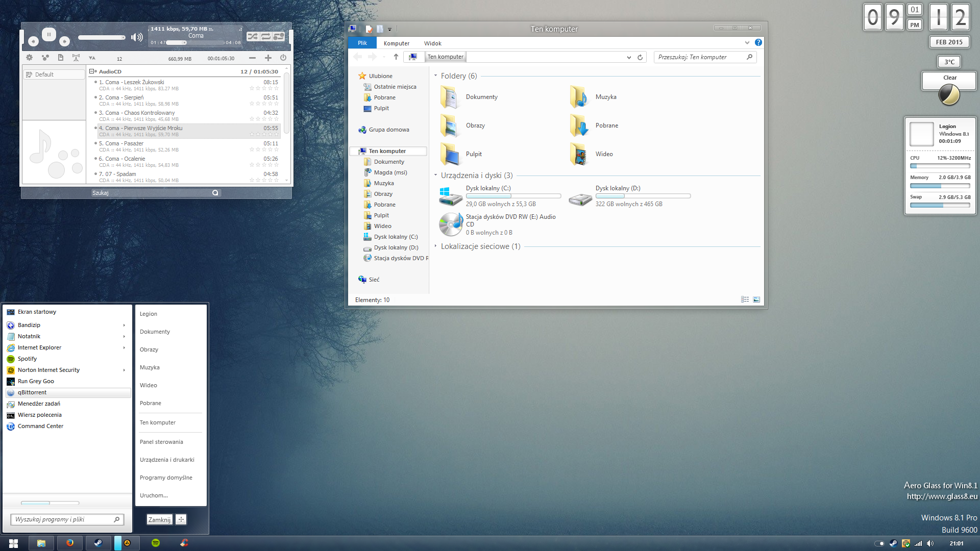Open the Obrazy folder icon in the Foldery group
This screenshot has width=980, height=551.
click(x=450, y=126)
